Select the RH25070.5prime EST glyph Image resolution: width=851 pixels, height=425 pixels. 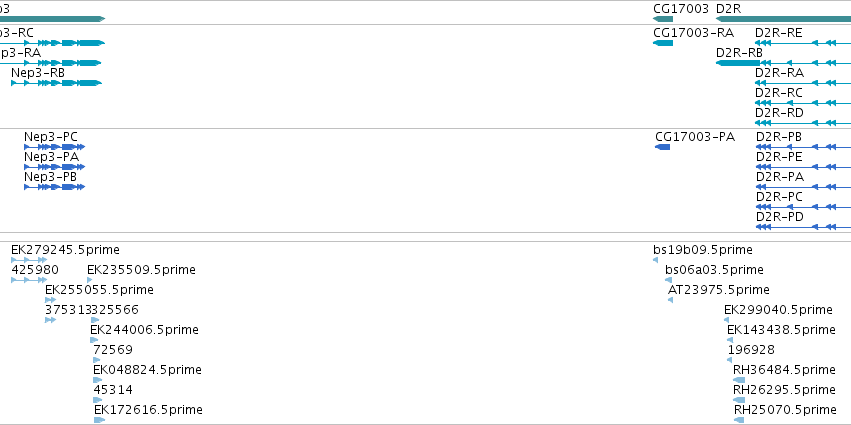(739, 420)
